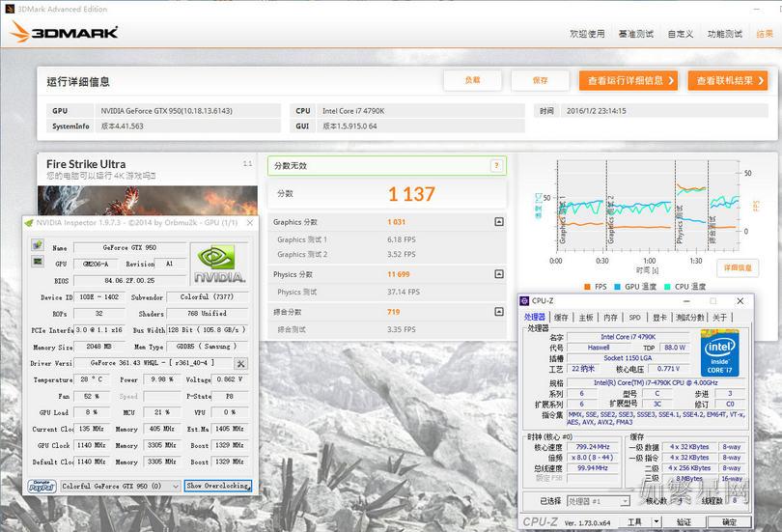Open the 自定义 page in 3DMark
This screenshot has height=532, width=782.
pyautogui.click(x=681, y=34)
